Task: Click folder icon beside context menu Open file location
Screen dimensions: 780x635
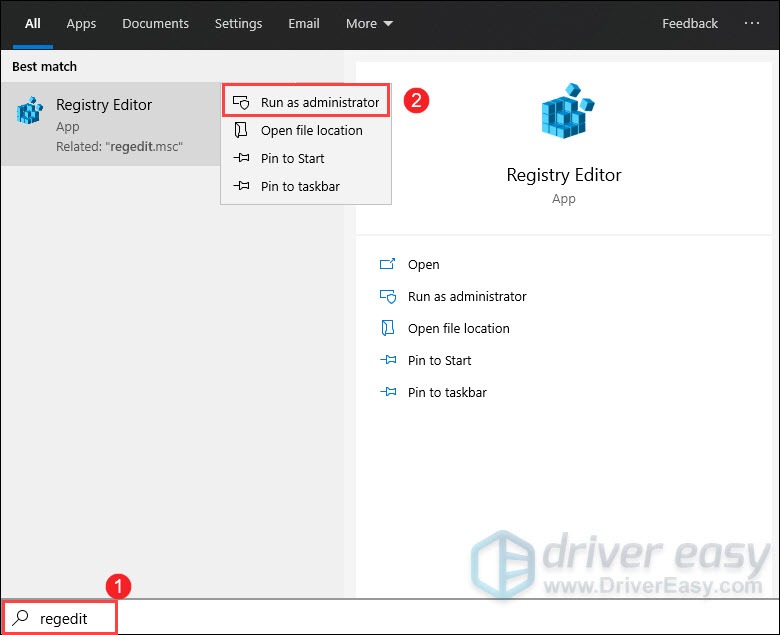Action: (x=241, y=130)
